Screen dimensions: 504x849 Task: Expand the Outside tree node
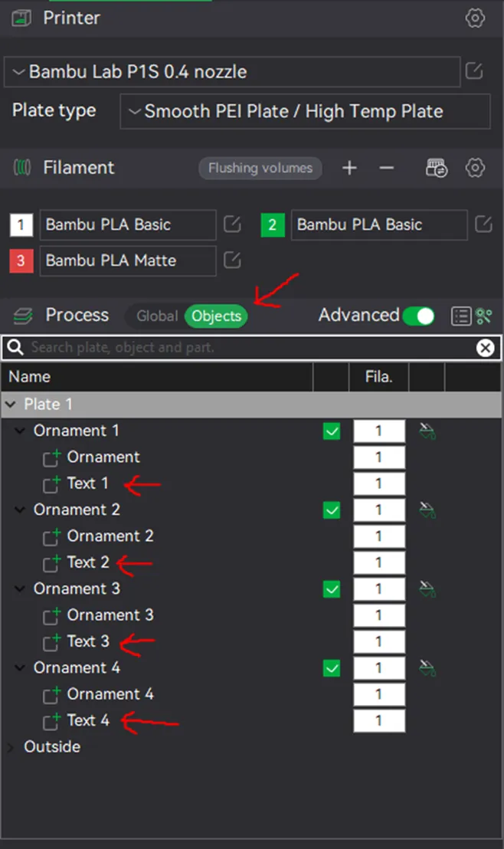pos(11,748)
